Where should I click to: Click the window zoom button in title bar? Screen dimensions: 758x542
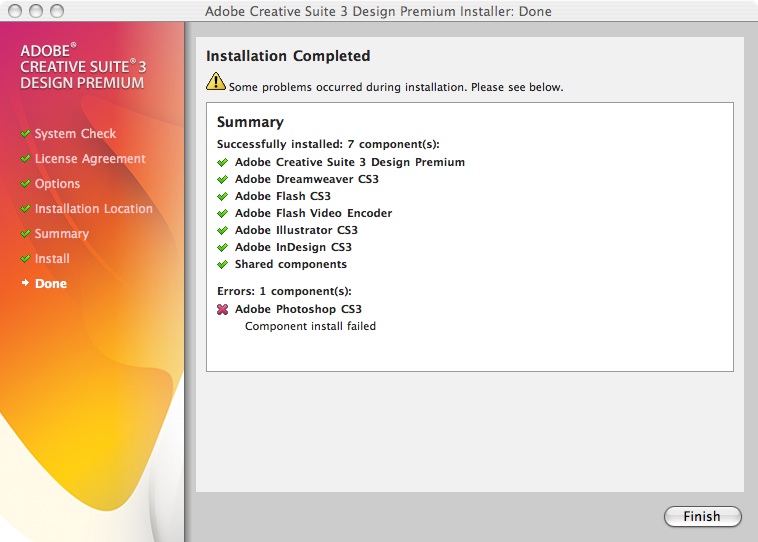(x=57, y=11)
